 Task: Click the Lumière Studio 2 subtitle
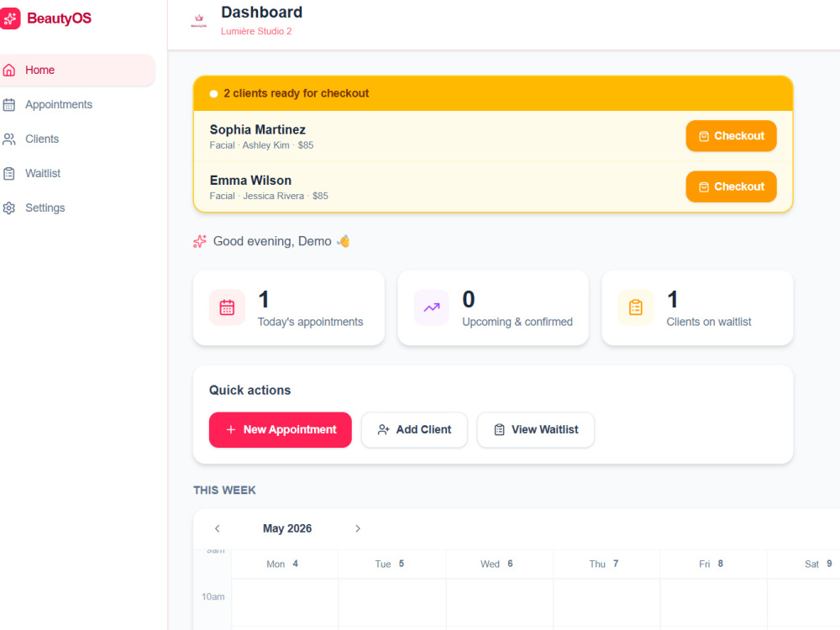(x=256, y=32)
